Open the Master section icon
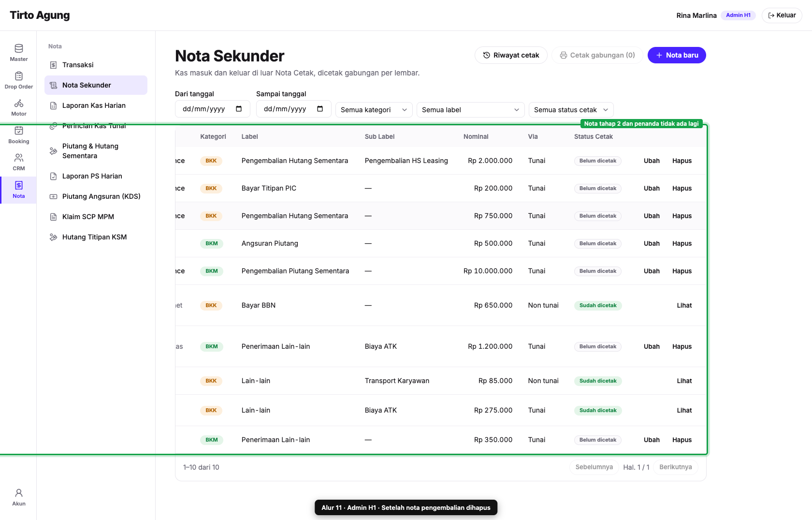The height and width of the screenshot is (520, 812). click(x=19, y=48)
